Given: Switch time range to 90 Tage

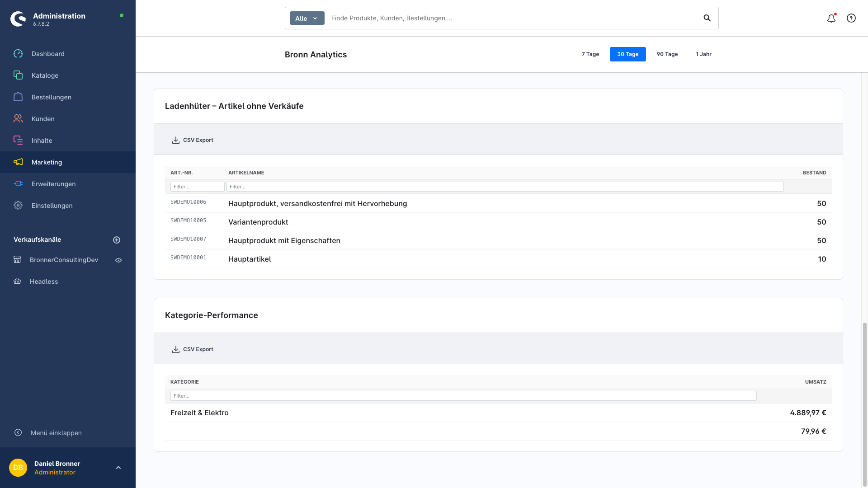Looking at the screenshot, I should click(667, 54).
